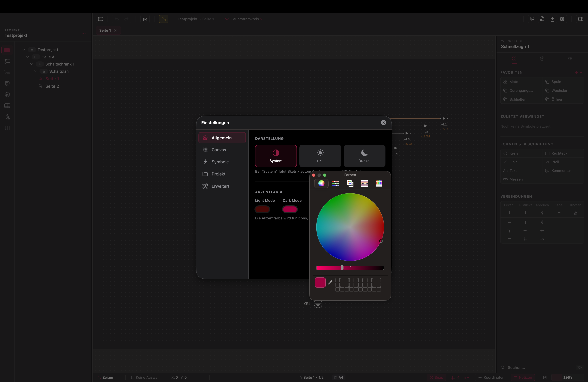Select the color sliders picker mode
Screen dimensions: 588x382
335,183
